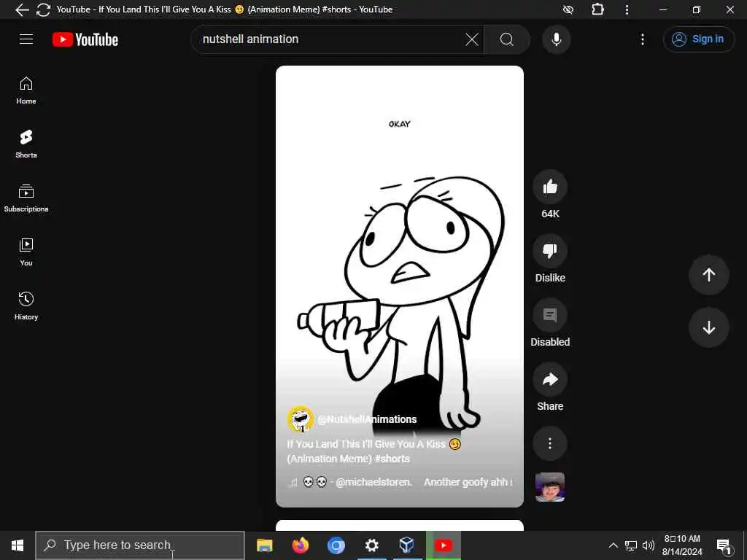Go to the YouTube logo home link

click(x=85, y=39)
